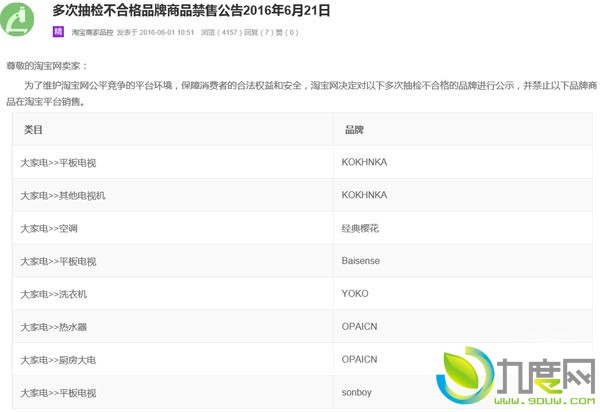Open the announcement title dated 2016年6月21日
Viewport: 600px width, 412px height.
coord(191,10)
